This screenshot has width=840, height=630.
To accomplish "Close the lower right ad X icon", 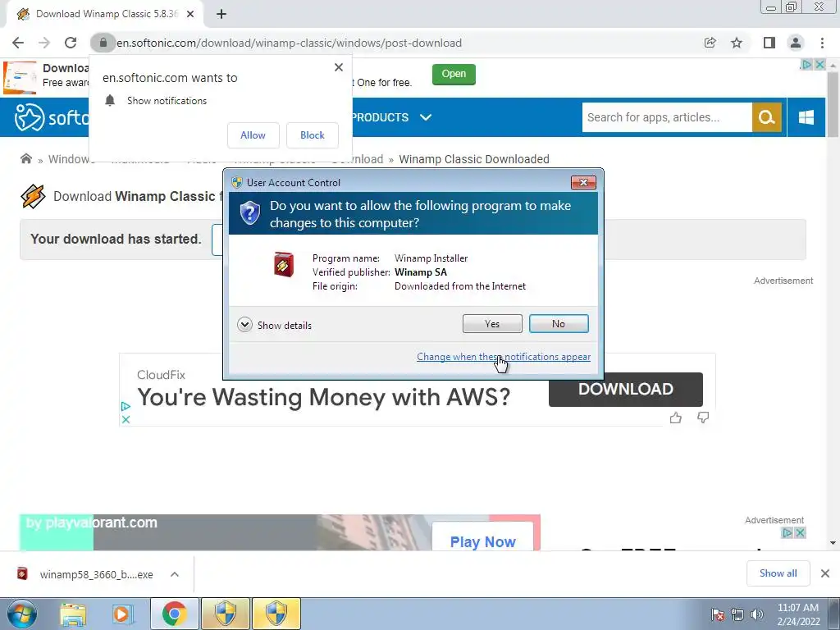I will click(x=800, y=532).
